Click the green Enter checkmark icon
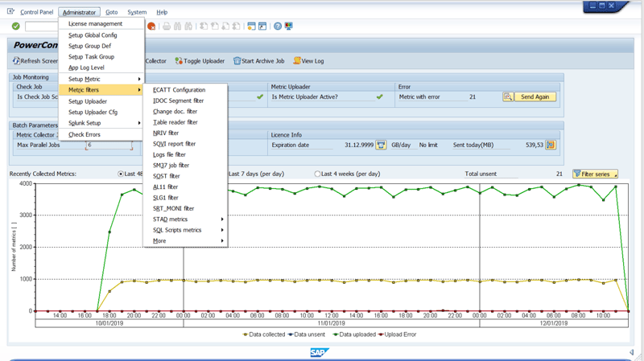The width and height of the screenshot is (644, 361). (15, 27)
